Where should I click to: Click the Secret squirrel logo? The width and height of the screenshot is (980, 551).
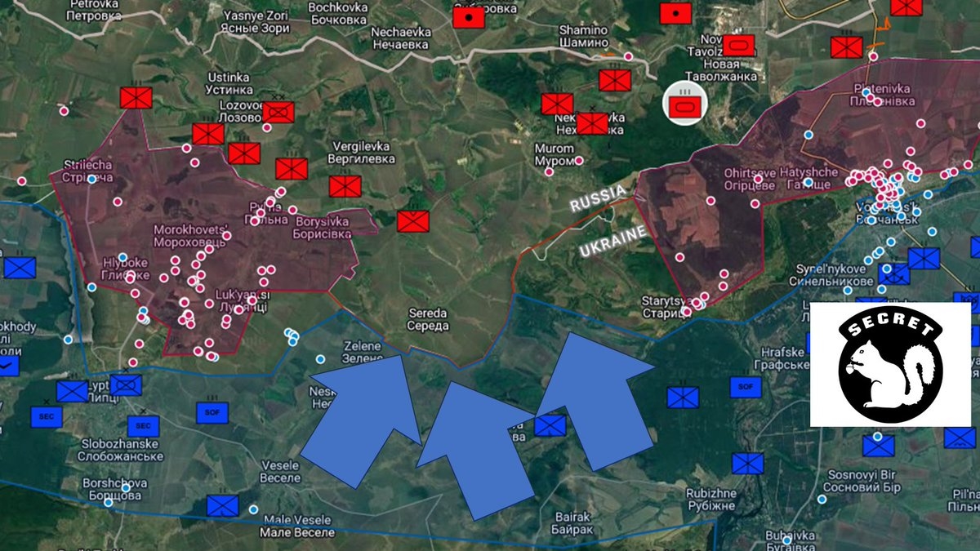pos(889,364)
